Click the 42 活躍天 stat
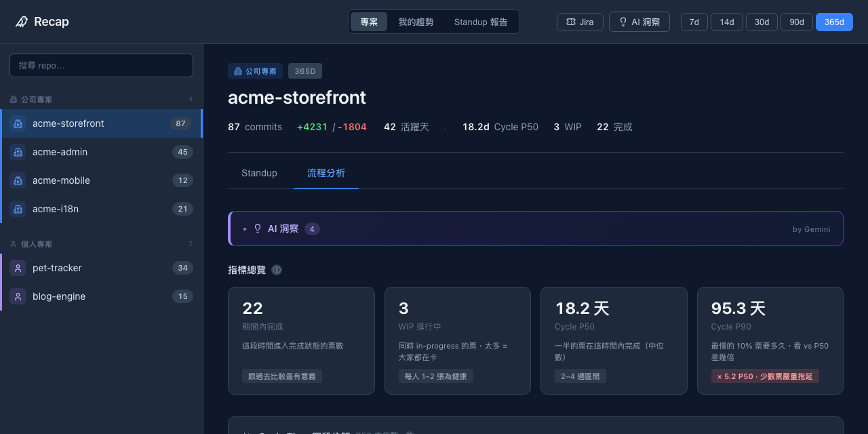 406,127
